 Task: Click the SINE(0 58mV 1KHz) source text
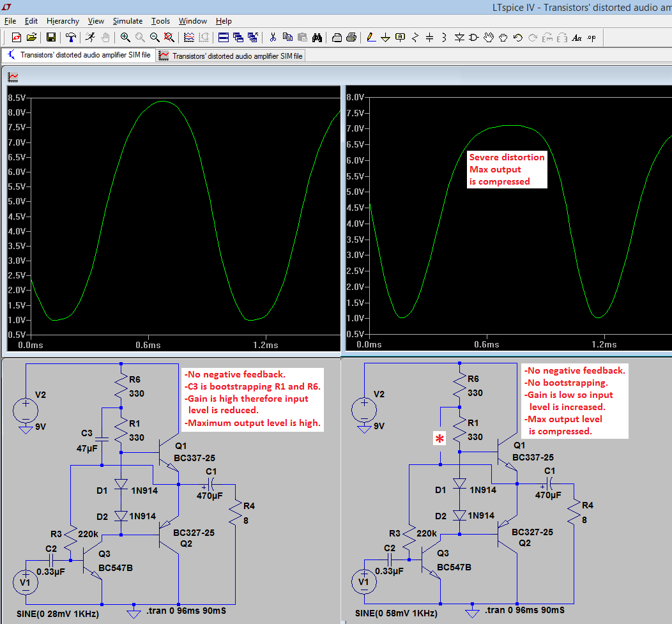click(x=396, y=613)
